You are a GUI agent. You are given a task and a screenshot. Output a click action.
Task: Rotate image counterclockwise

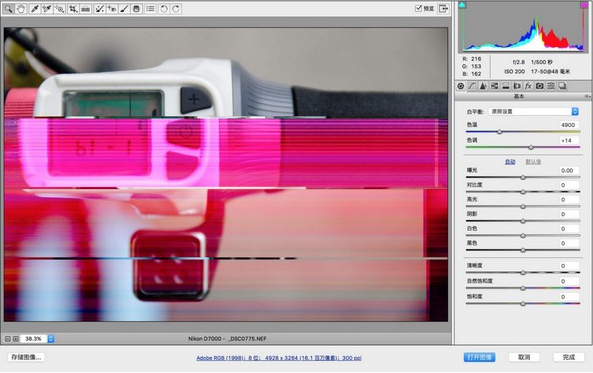[163, 9]
